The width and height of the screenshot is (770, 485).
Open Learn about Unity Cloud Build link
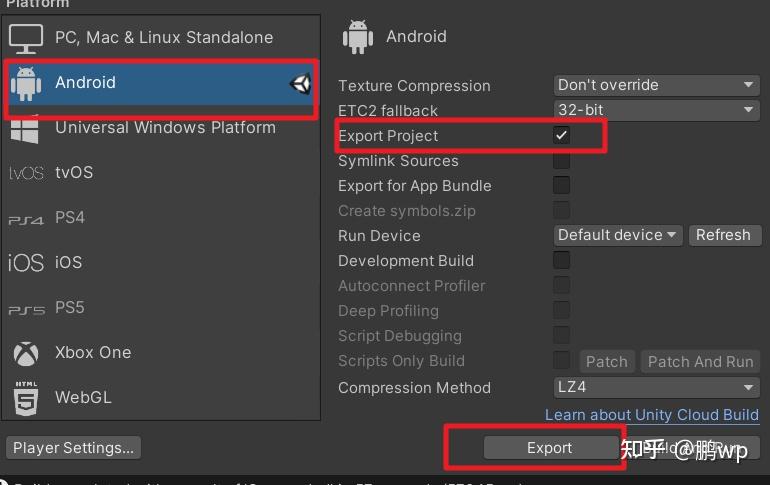tap(652, 415)
